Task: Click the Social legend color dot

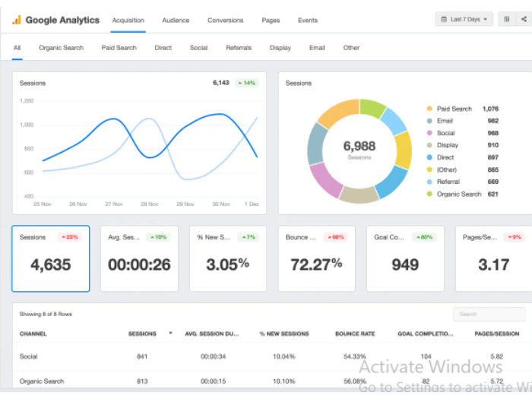Action: (x=429, y=133)
